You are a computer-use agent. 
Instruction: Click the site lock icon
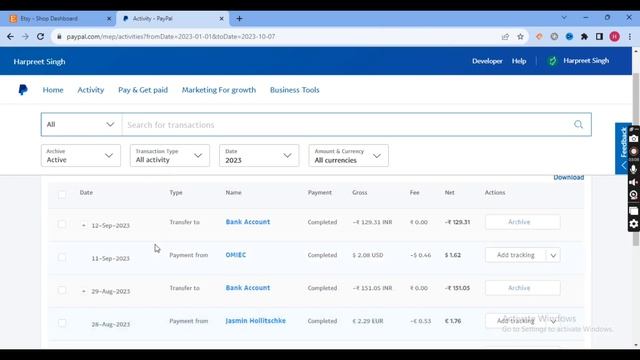click(x=59, y=37)
